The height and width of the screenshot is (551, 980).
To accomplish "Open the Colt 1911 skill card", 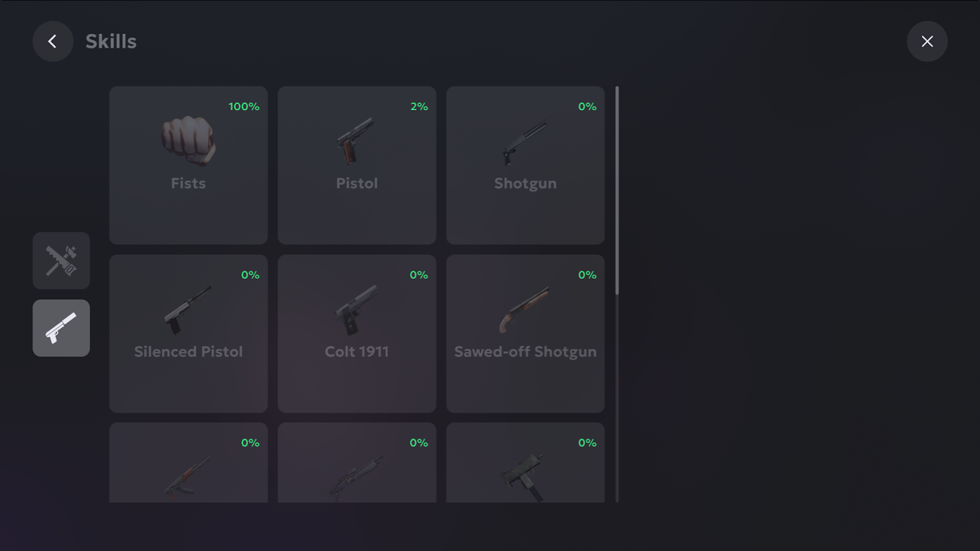I will 357,334.
